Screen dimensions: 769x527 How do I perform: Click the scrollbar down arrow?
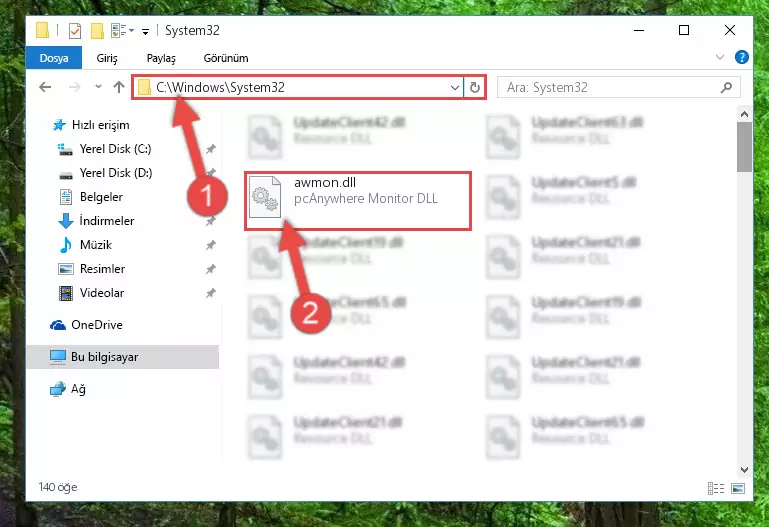coord(744,470)
